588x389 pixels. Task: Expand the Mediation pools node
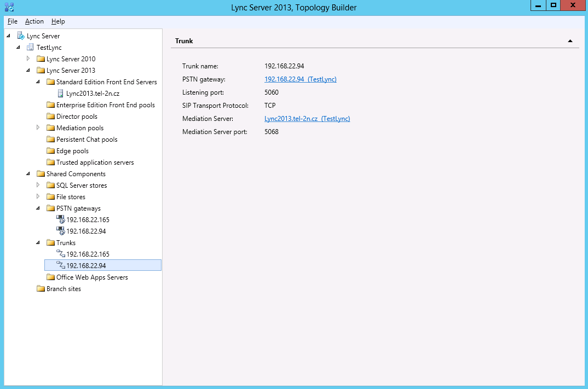click(x=38, y=127)
